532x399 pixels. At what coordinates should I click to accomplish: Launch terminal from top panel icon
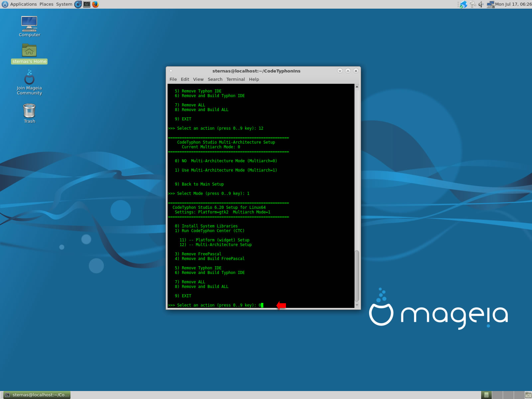coord(87,4)
